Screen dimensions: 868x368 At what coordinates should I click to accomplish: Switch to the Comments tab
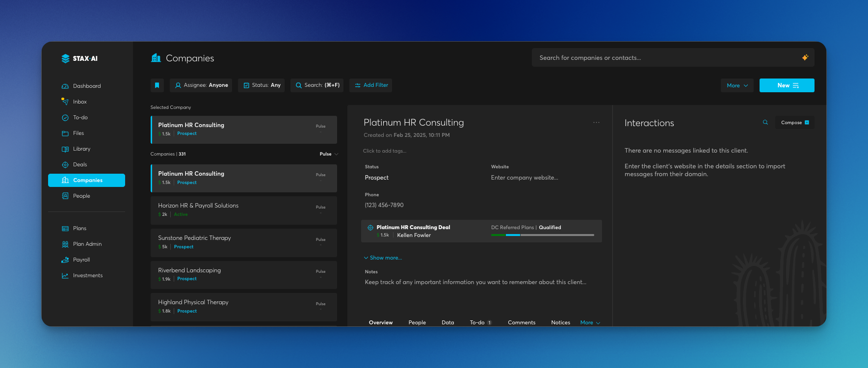[521, 322]
